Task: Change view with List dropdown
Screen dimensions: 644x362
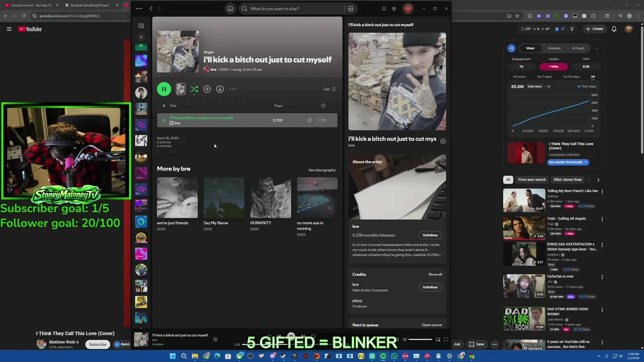Action: click(330, 89)
